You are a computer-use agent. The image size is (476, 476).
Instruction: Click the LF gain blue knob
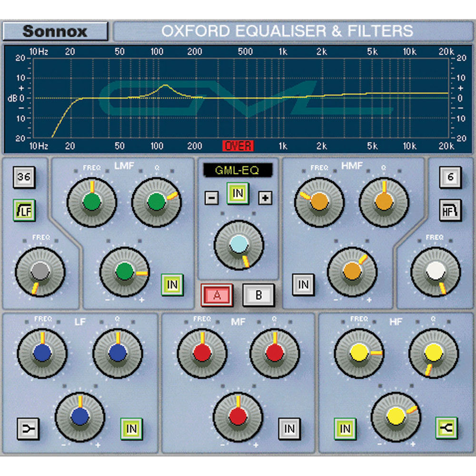(x=80, y=417)
